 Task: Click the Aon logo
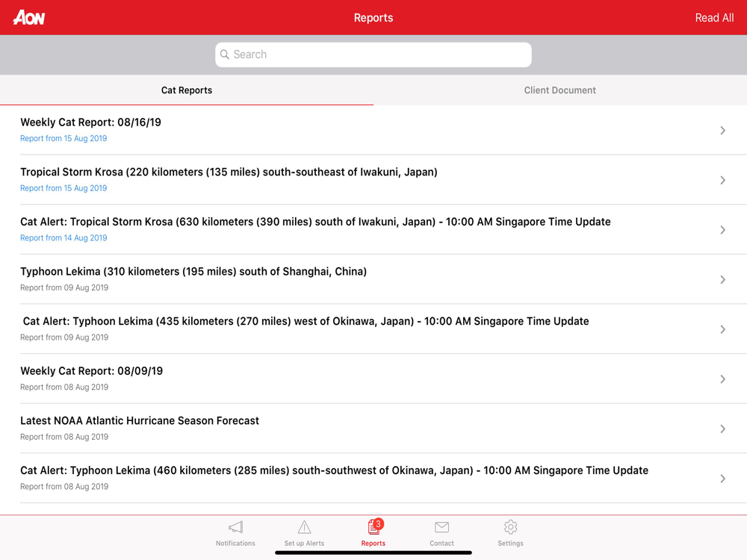[29, 18]
